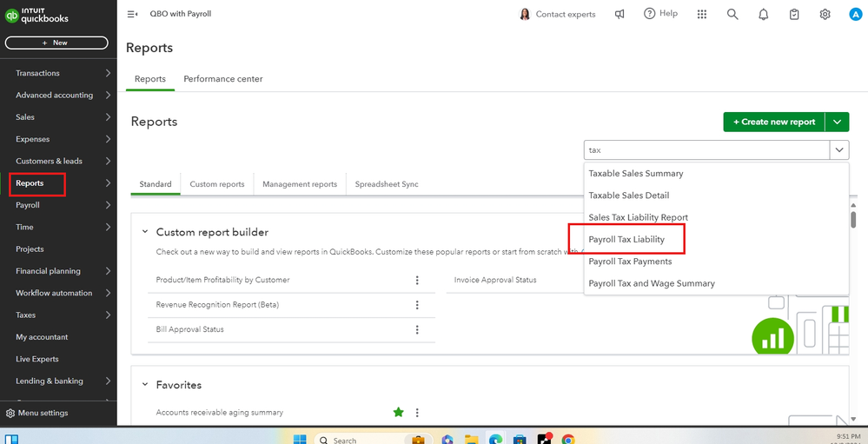Screen dimensions: 868x444
Task: Open options for Bill Approval Status
Action: [417, 329]
